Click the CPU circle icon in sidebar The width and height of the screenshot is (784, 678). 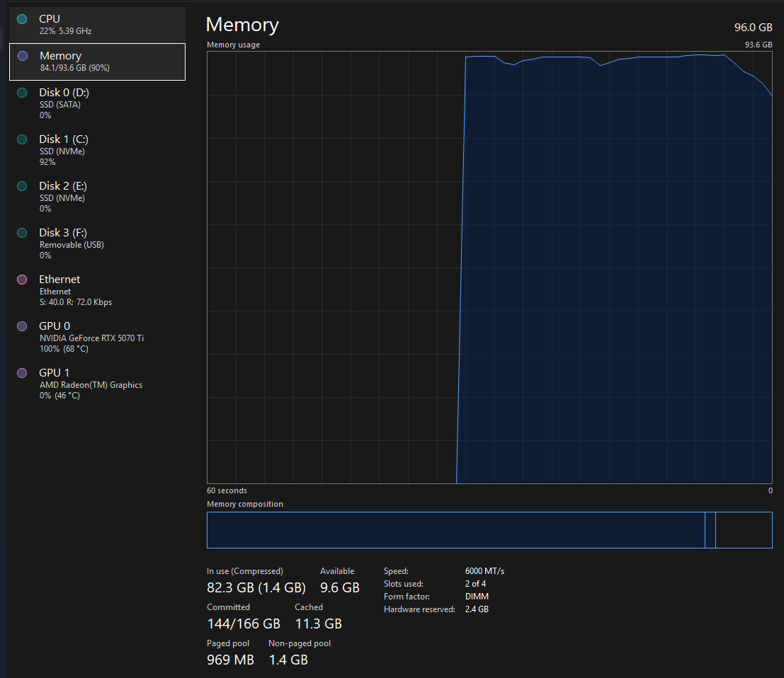[22, 19]
